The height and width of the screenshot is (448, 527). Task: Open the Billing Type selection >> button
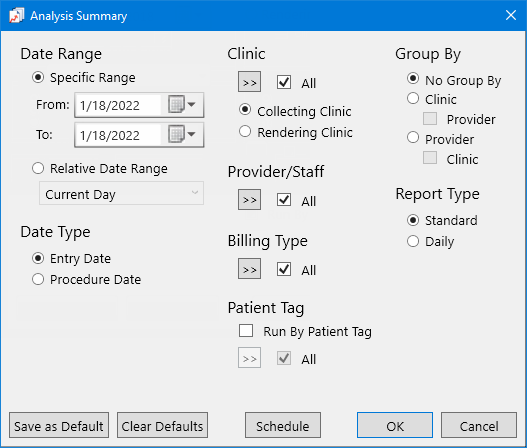[x=249, y=269]
